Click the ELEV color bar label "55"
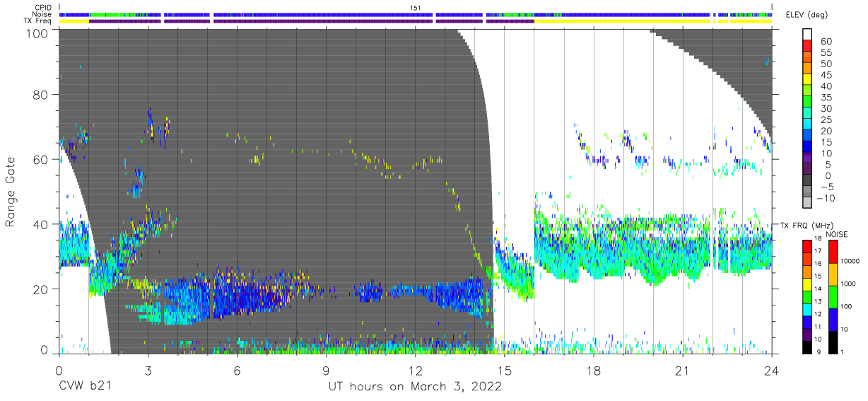This screenshot has width=868, height=401. click(827, 53)
